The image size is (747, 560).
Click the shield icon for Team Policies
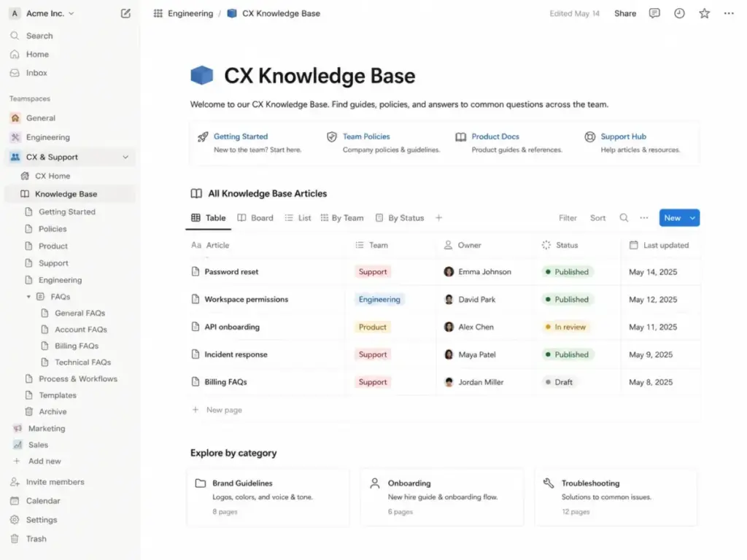click(x=332, y=137)
